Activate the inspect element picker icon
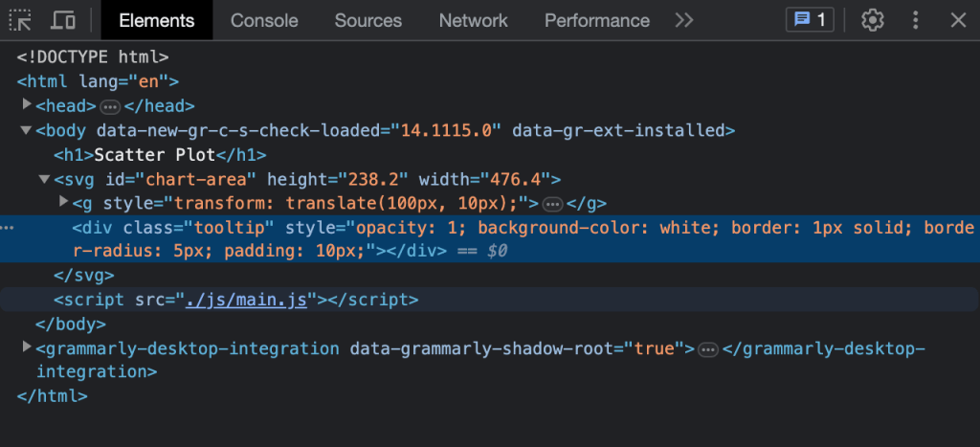Viewport: 980px width, 447px height. pos(20,20)
